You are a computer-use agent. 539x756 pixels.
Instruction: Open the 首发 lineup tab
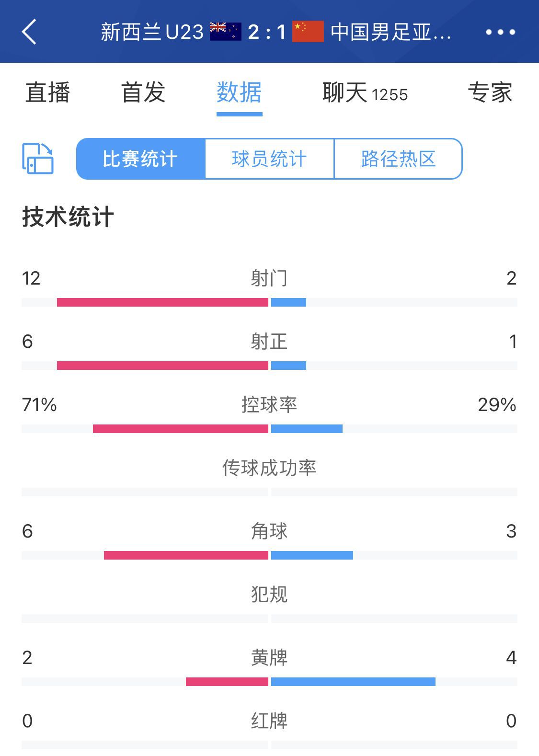tap(143, 92)
